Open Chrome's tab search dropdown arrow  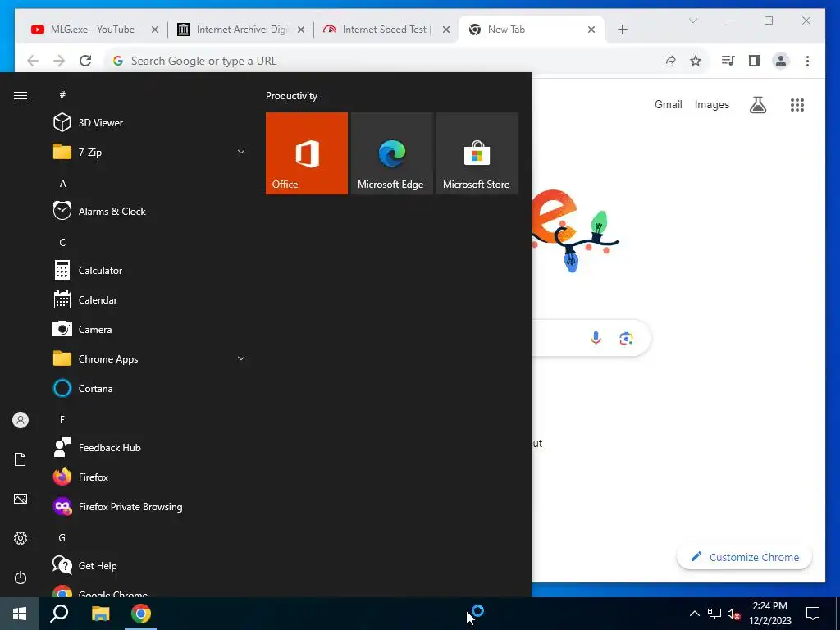(692, 21)
